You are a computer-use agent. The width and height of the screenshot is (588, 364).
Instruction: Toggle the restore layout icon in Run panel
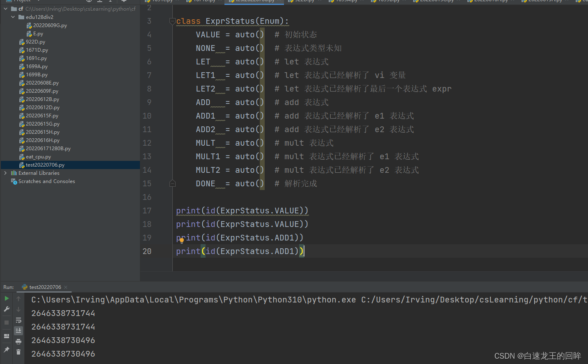coord(6,336)
